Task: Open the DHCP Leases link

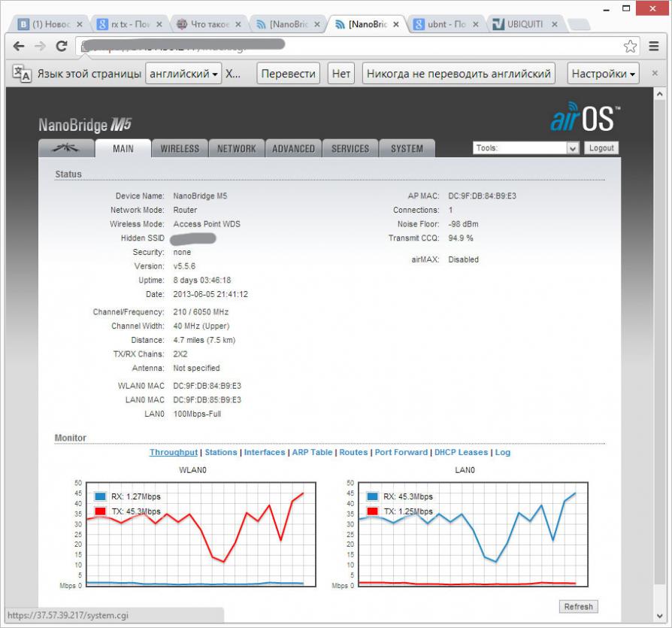Action: pyautogui.click(x=461, y=453)
